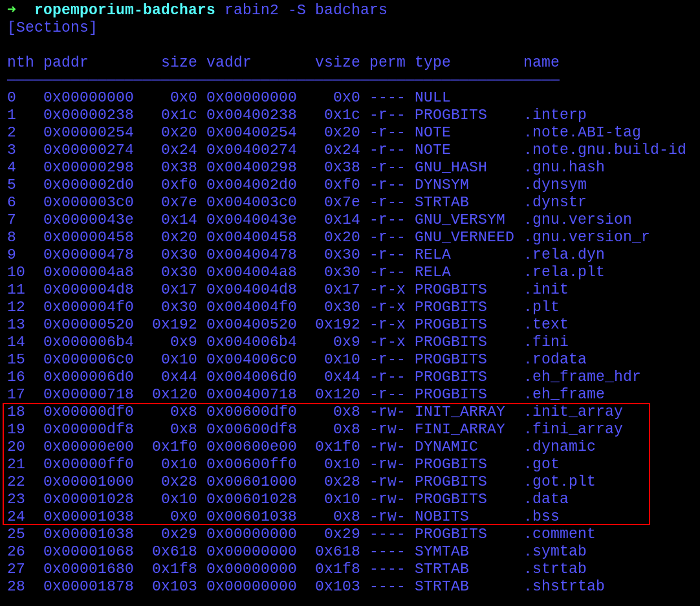Select the .got.plt section name
This screenshot has width=700, height=606.
coord(559,482)
